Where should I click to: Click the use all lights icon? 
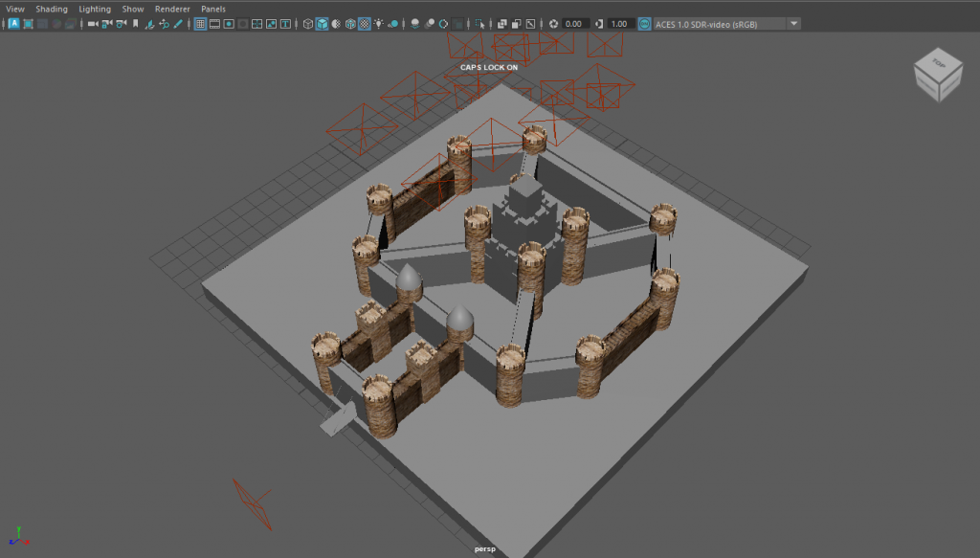click(x=379, y=23)
